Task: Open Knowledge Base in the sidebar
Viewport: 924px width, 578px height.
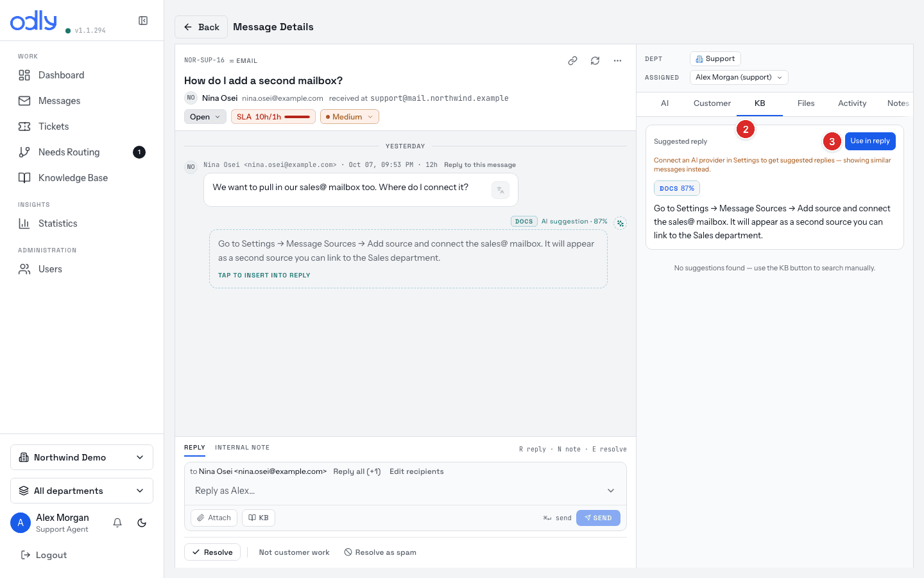Action: [82, 178]
